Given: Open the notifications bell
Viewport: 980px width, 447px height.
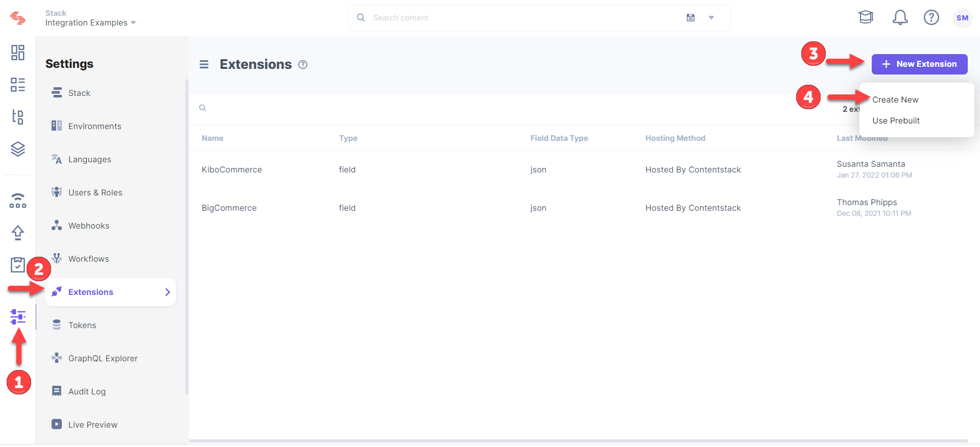Looking at the screenshot, I should click(900, 18).
